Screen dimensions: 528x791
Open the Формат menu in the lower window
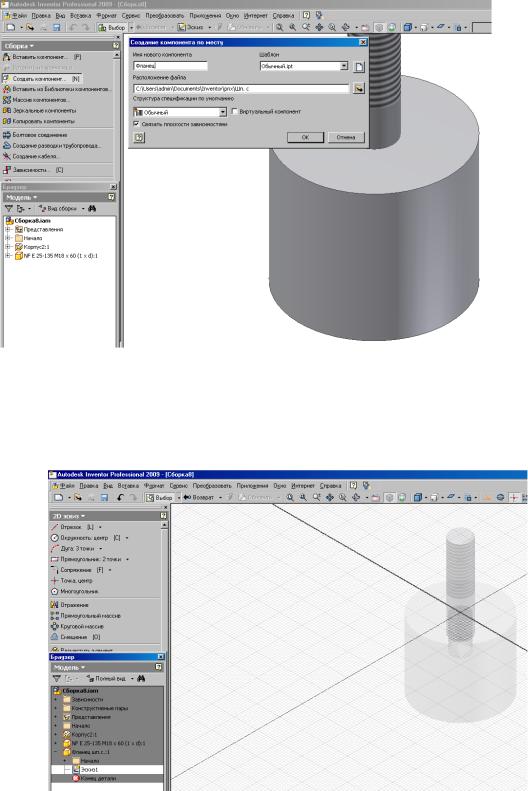tap(154, 486)
